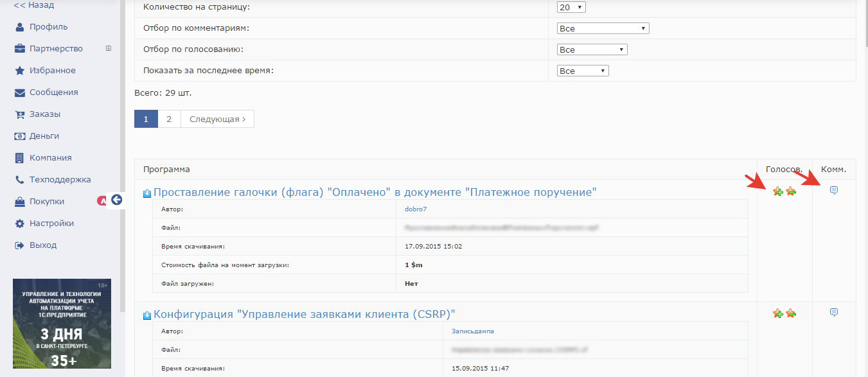Open the "Отбор по комментариям" dropdown
Screen dimensions: 868x377
(603, 28)
